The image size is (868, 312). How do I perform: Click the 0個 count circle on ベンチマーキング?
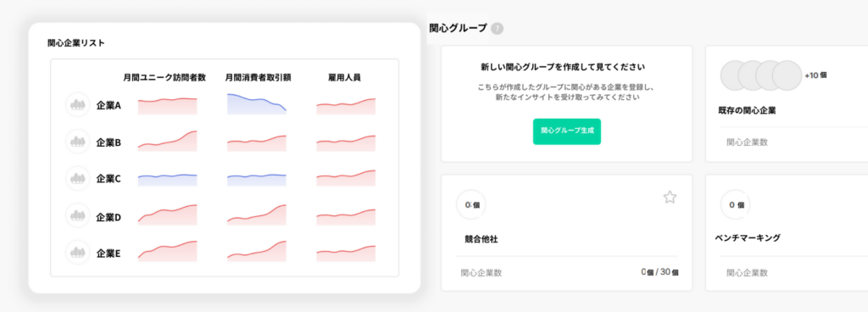[x=735, y=204]
